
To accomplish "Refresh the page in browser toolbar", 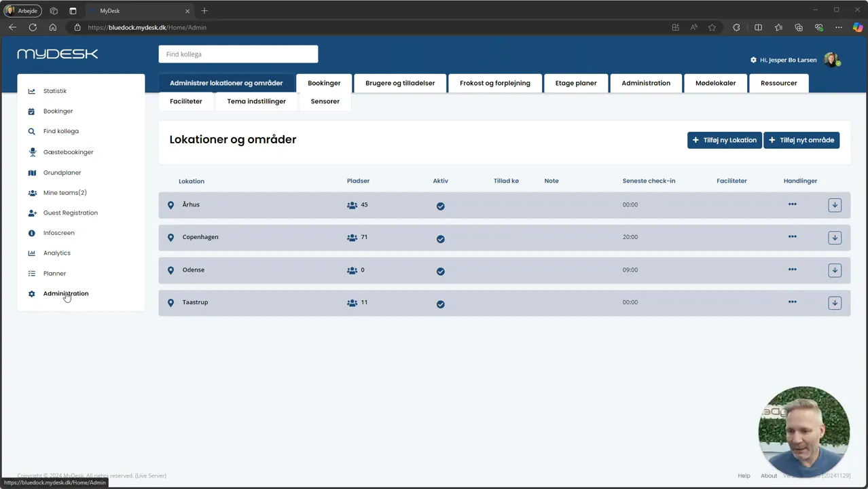I will [x=33, y=27].
